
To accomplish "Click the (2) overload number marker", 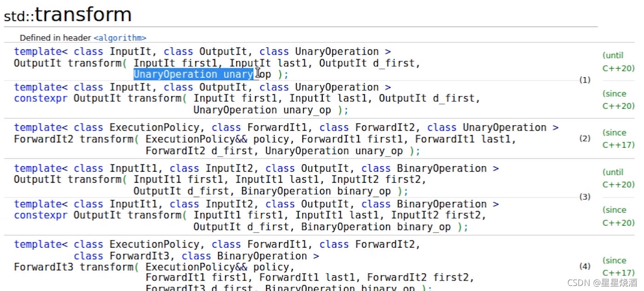I will 585,138.
